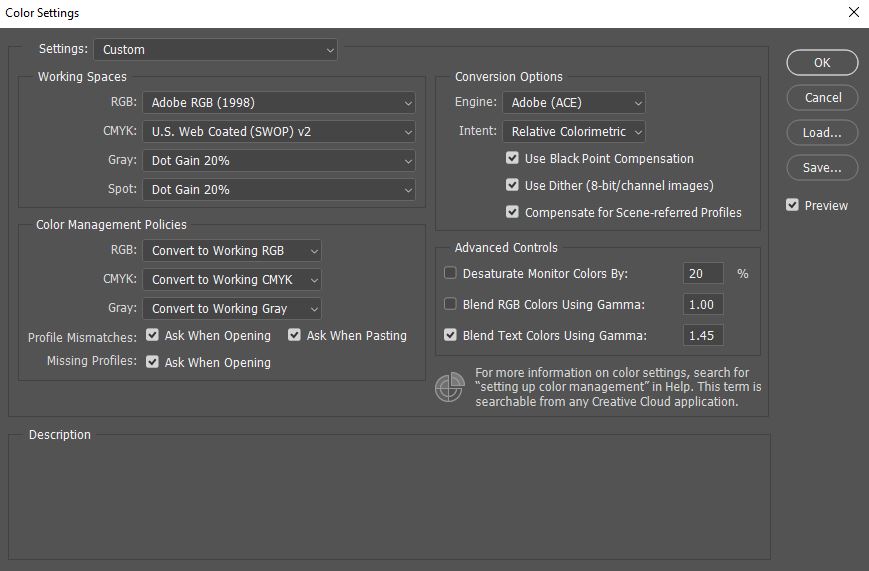Viewport: 869px width, 571px height.
Task: Click the Description section heading
Action: [x=59, y=435]
